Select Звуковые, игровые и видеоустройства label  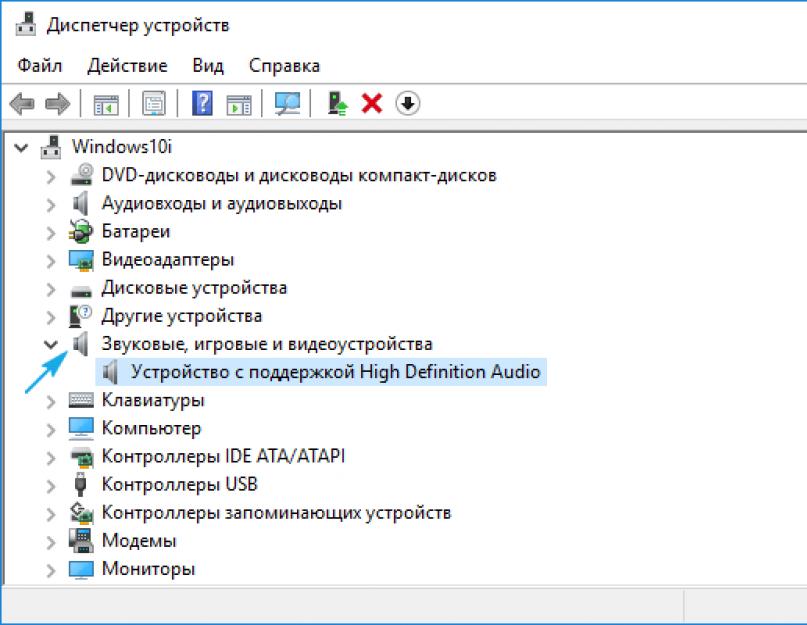pyautogui.click(x=267, y=344)
